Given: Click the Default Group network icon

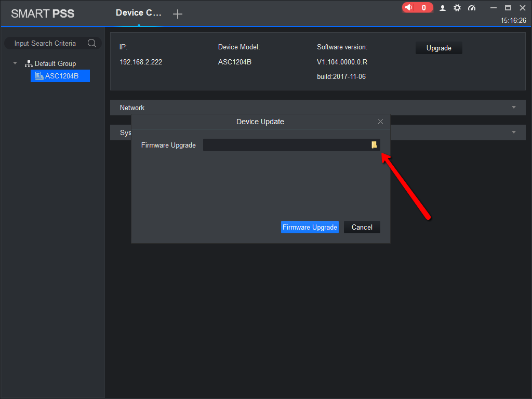Looking at the screenshot, I should pyautogui.click(x=29, y=63).
